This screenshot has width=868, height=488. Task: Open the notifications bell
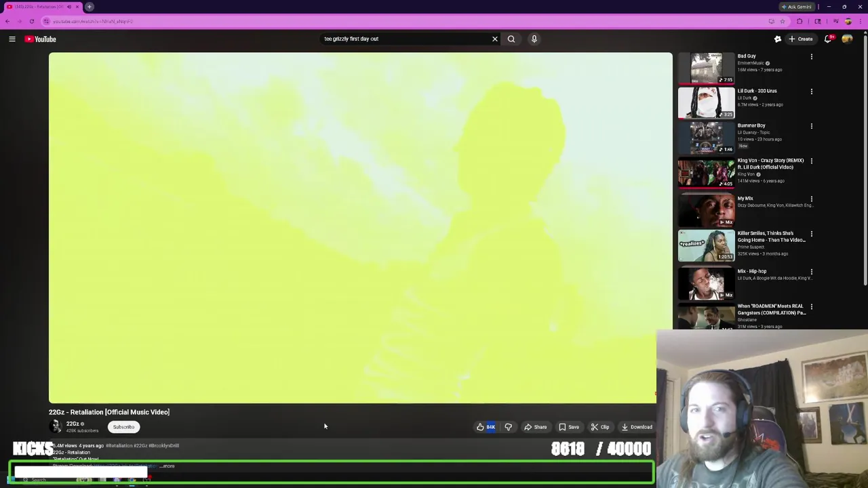pos(828,39)
